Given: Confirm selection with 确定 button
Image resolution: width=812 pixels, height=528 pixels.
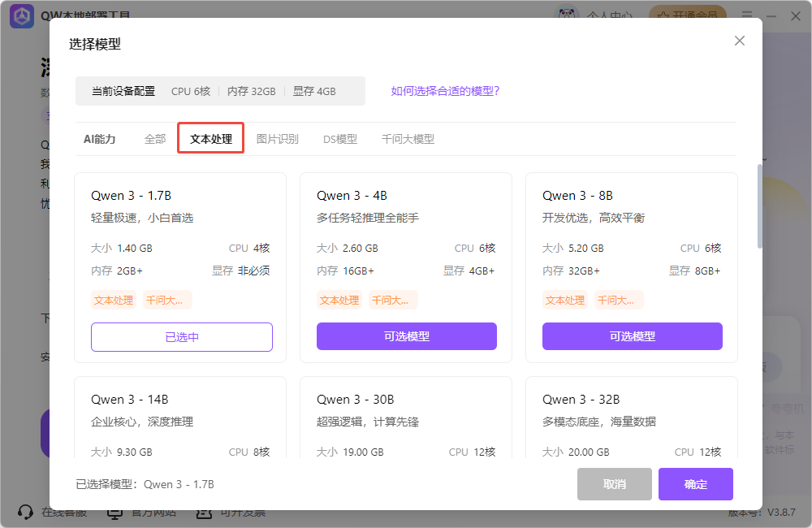Looking at the screenshot, I should pos(696,484).
